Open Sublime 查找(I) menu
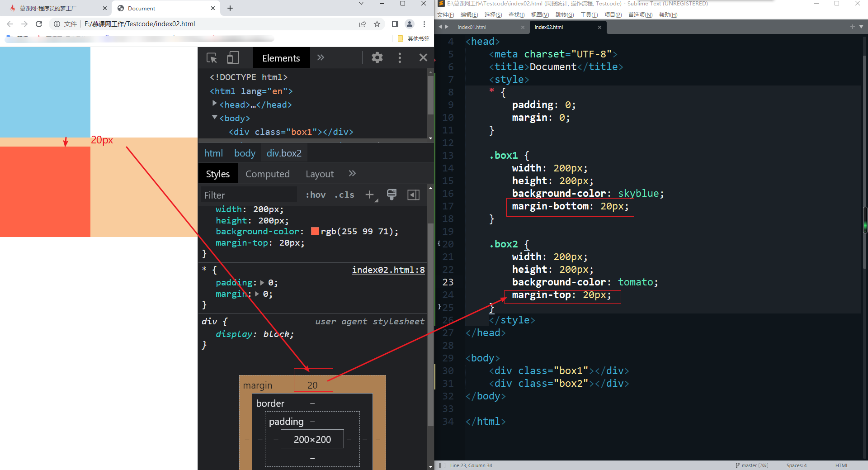 517,15
